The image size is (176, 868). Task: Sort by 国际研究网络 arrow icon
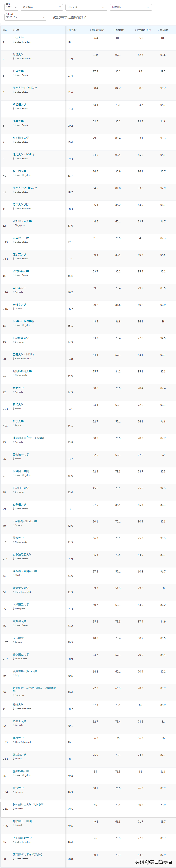tap(91, 30)
